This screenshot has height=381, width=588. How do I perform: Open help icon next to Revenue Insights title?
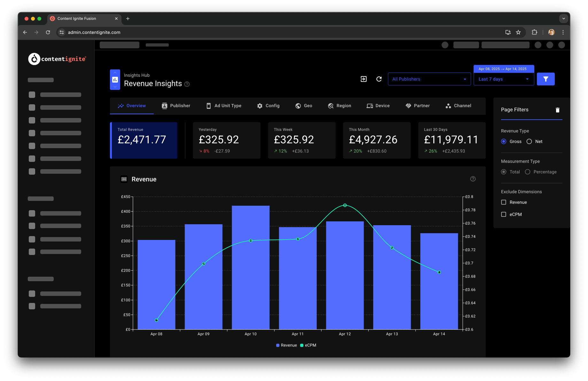click(187, 84)
